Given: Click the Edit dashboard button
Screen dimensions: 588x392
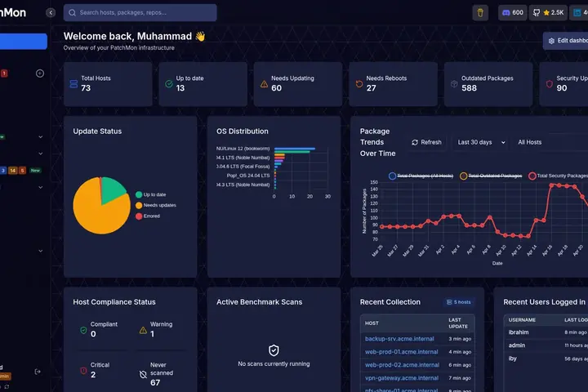Looking at the screenshot, I should pos(565,41).
